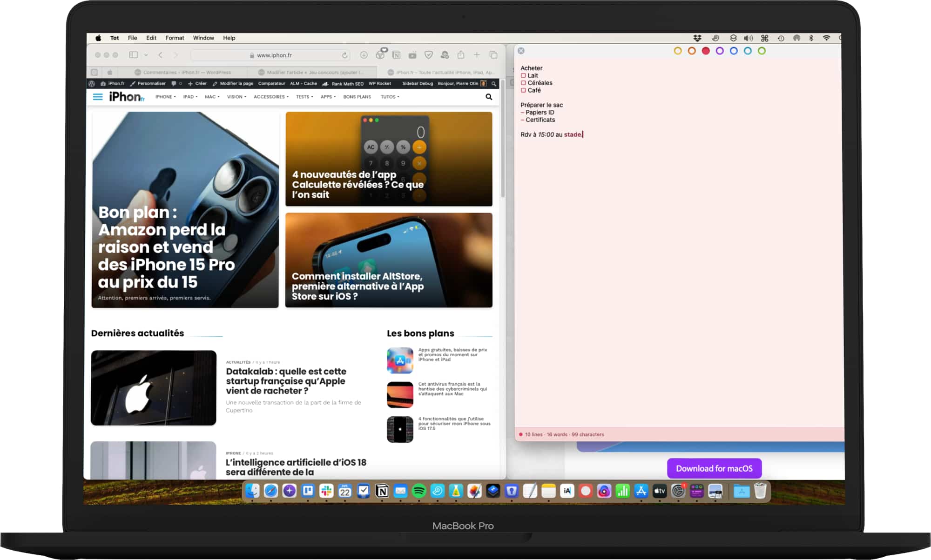931x560 pixels.
Task: Expand the IPAD site menu
Action: point(190,97)
